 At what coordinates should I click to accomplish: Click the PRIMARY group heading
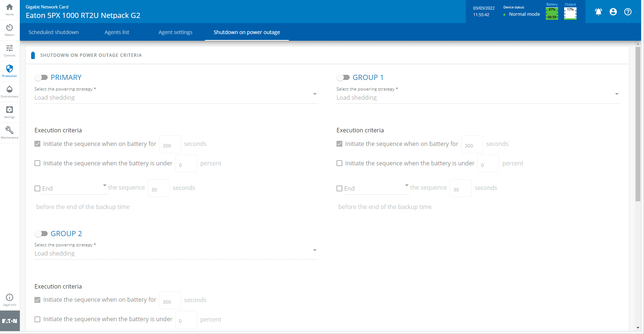tap(66, 77)
